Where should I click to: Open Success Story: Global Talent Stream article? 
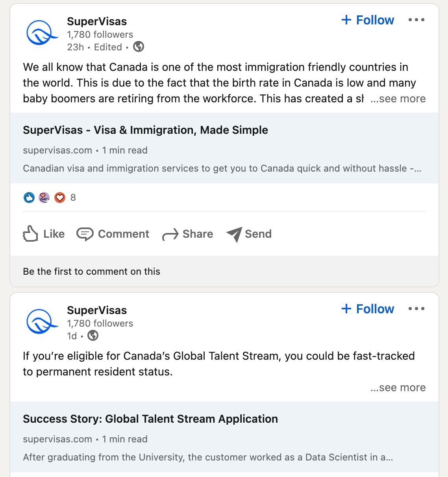pos(150,419)
